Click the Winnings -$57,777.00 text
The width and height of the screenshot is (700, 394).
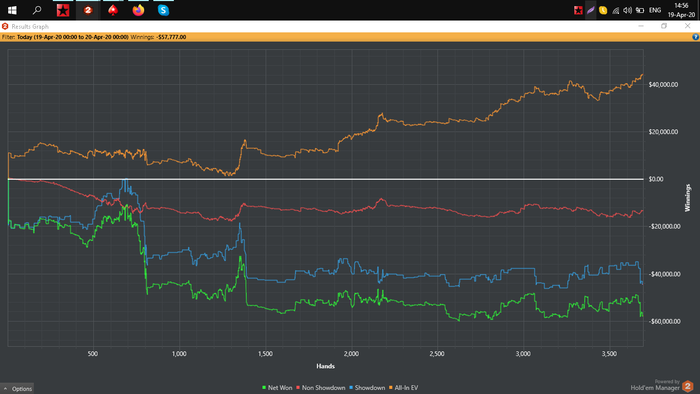pos(158,37)
